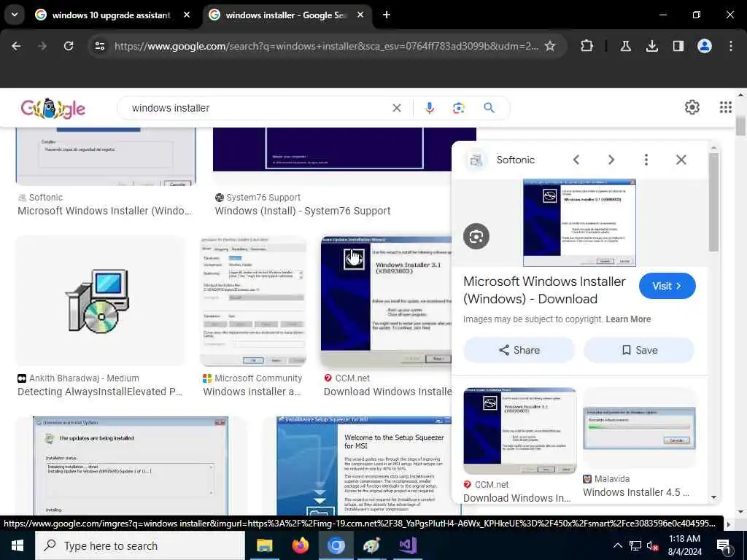Bookmark this page with the star icon
Viewport: 747px width, 560px height.
point(550,46)
